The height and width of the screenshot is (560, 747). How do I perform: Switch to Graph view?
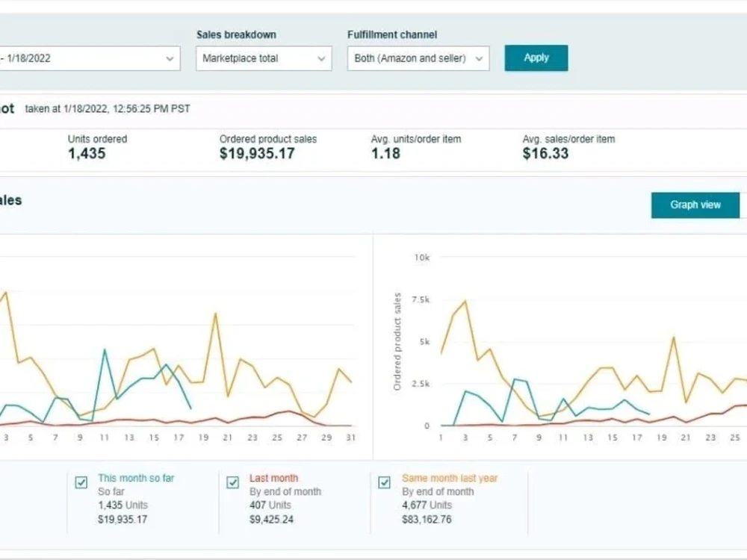pos(695,205)
